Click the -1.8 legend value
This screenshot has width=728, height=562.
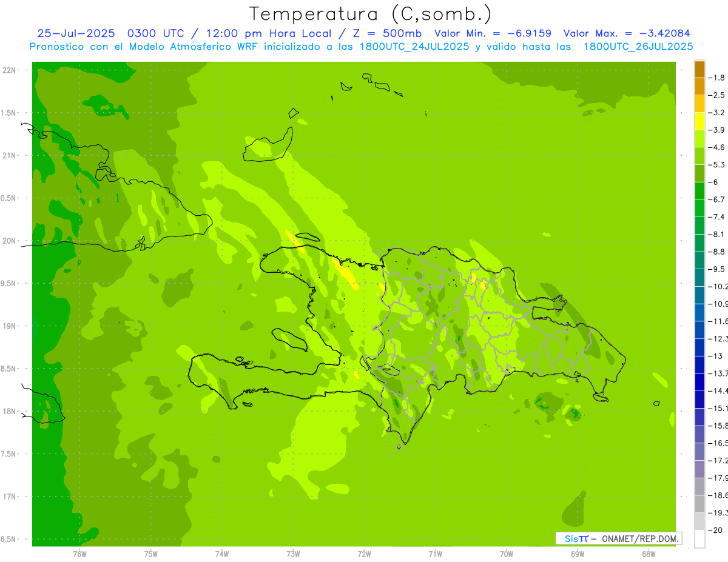coord(716,78)
